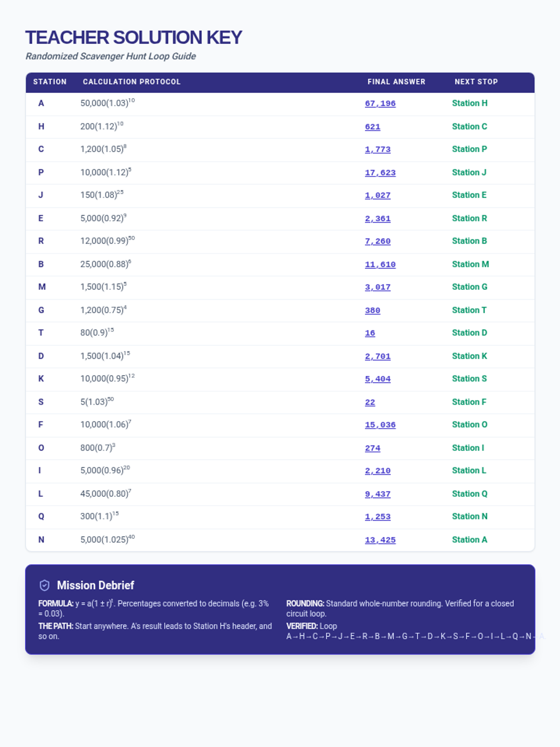
Task: Click Station A next stop in last row
Action: click(x=469, y=540)
